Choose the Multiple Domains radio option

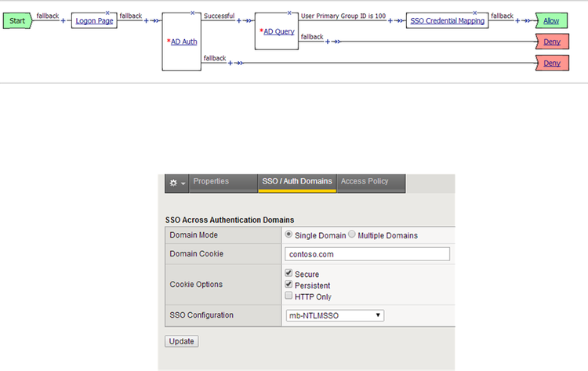tap(352, 235)
